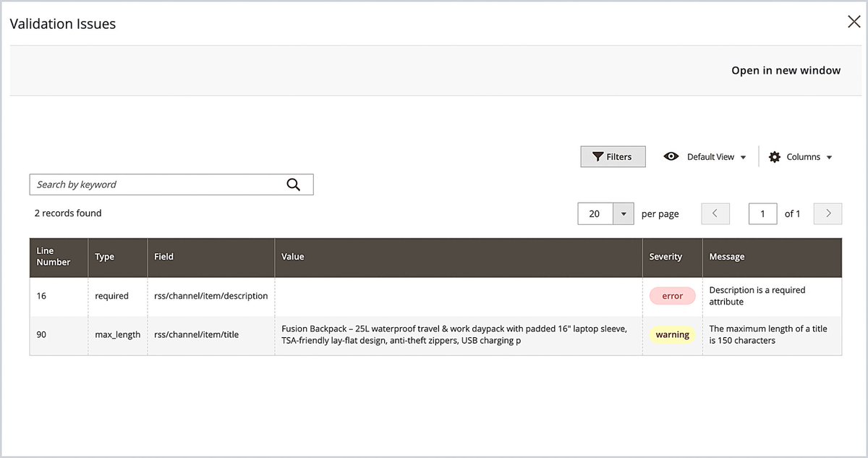Image resolution: width=868 pixels, height=458 pixels.
Task: Open in new window link
Action: [786, 70]
